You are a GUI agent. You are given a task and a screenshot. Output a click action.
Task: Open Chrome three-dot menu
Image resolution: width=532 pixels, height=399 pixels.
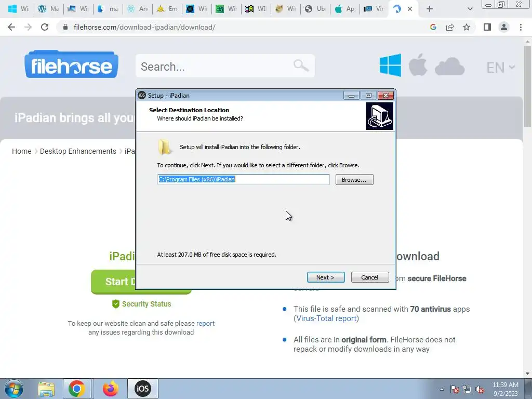coord(521,27)
